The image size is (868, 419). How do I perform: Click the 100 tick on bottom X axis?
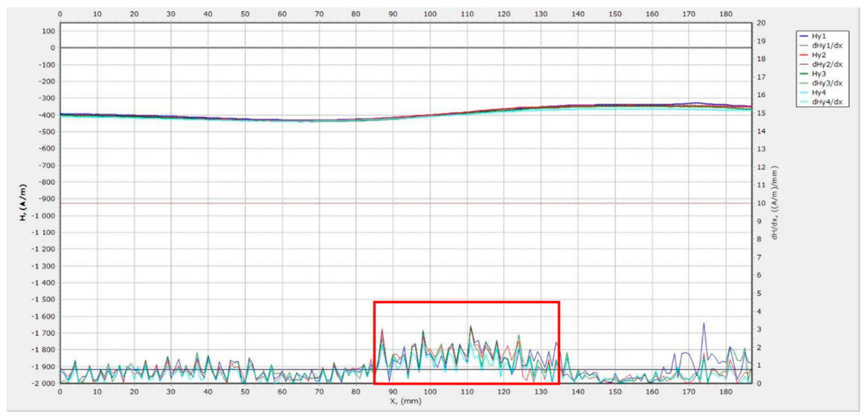point(430,392)
